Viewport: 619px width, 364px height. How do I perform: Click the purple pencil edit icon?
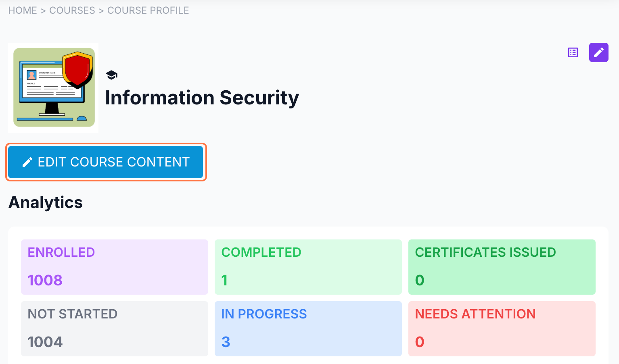click(x=598, y=52)
